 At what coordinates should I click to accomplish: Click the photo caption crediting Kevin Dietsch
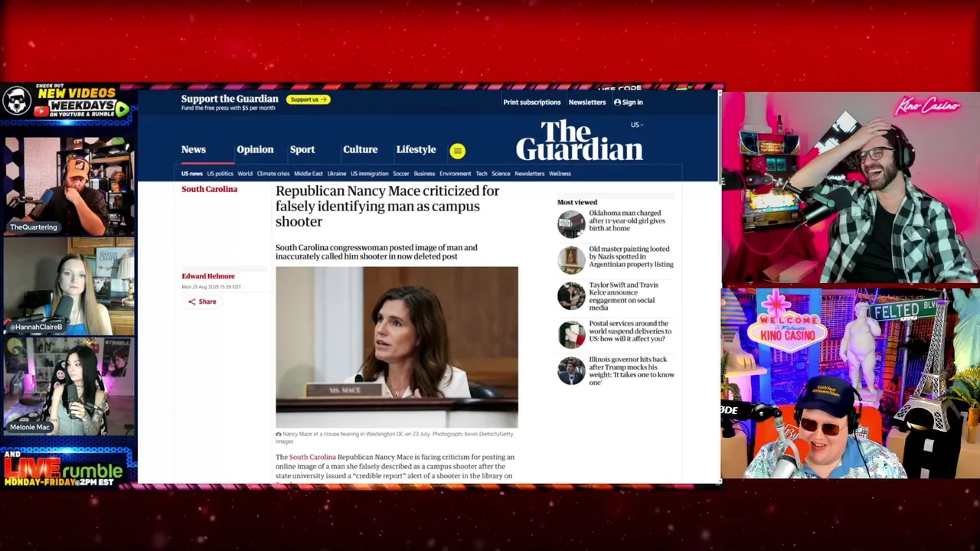[x=394, y=437]
